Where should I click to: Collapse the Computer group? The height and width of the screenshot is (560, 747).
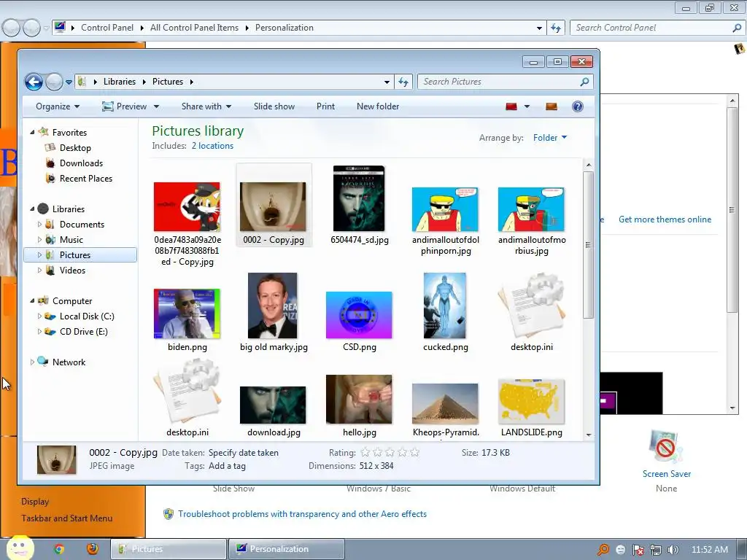tap(32, 300)
